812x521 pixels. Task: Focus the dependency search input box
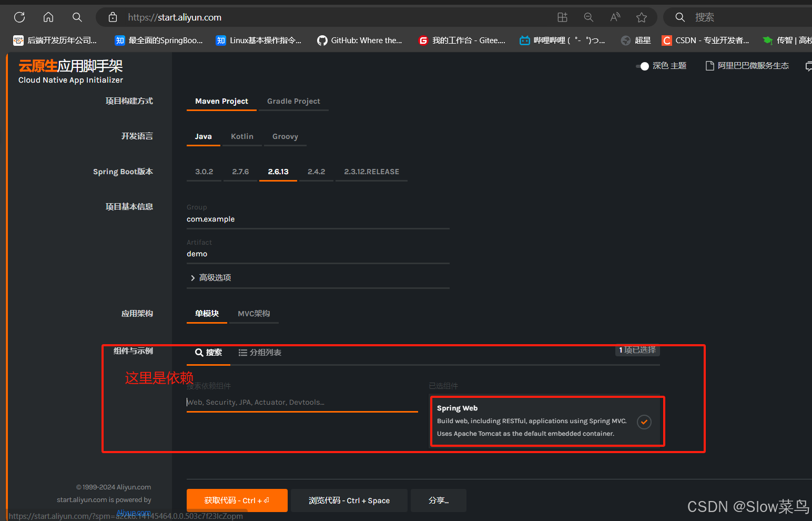pyautogui.click(x=302, y=403)
